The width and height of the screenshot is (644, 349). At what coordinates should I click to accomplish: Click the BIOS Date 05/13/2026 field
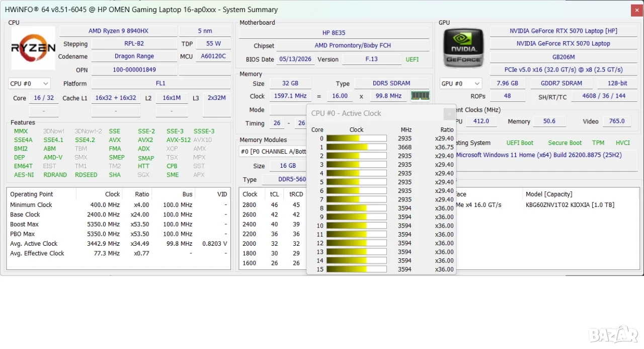295,59
